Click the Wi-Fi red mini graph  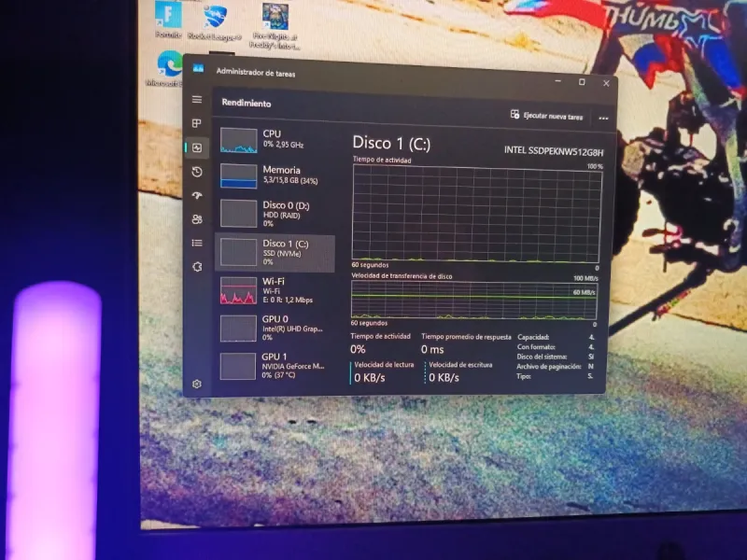pos(238,290)
